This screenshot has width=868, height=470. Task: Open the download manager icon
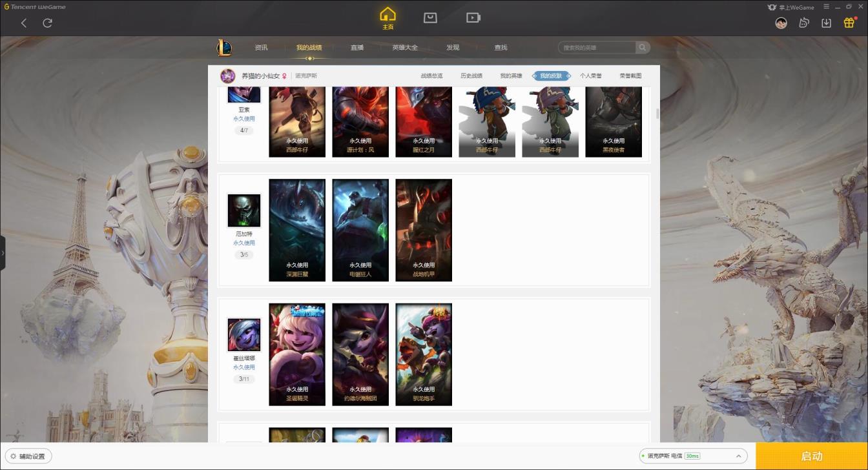[826, 23]
